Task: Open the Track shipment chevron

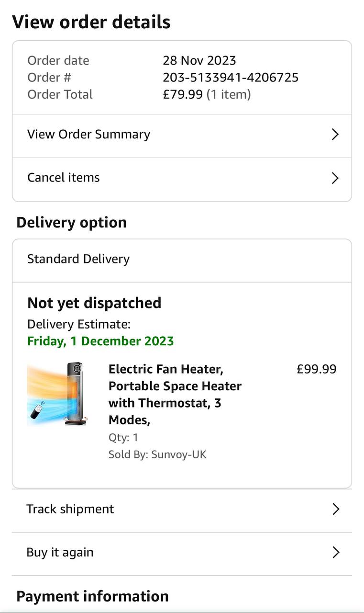Action: click(336, 509)
